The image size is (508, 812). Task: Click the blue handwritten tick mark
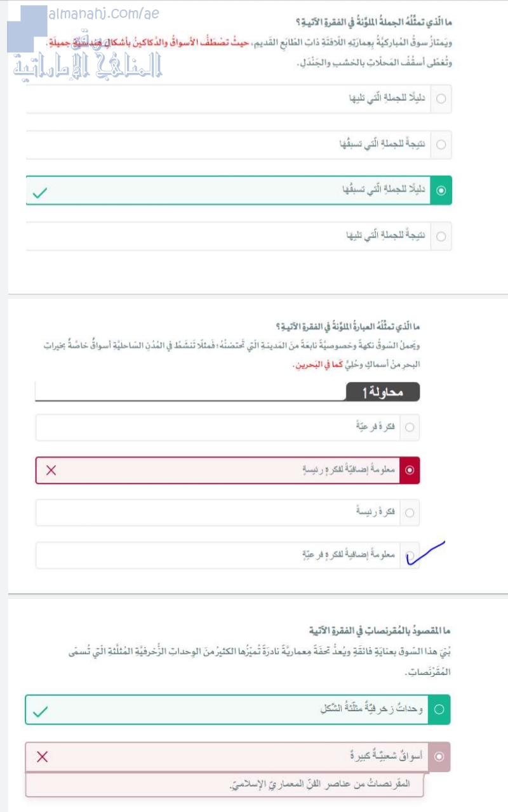click(x=425, y=553)
